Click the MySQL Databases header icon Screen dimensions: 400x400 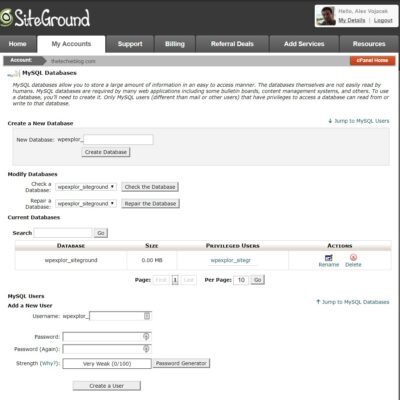pos(13,74)
